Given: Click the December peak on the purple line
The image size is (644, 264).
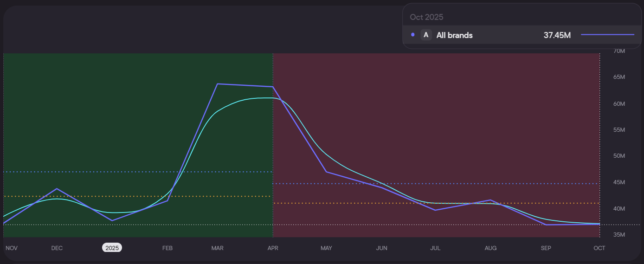Looking at the screenshot, I should [x=57, y=189].
